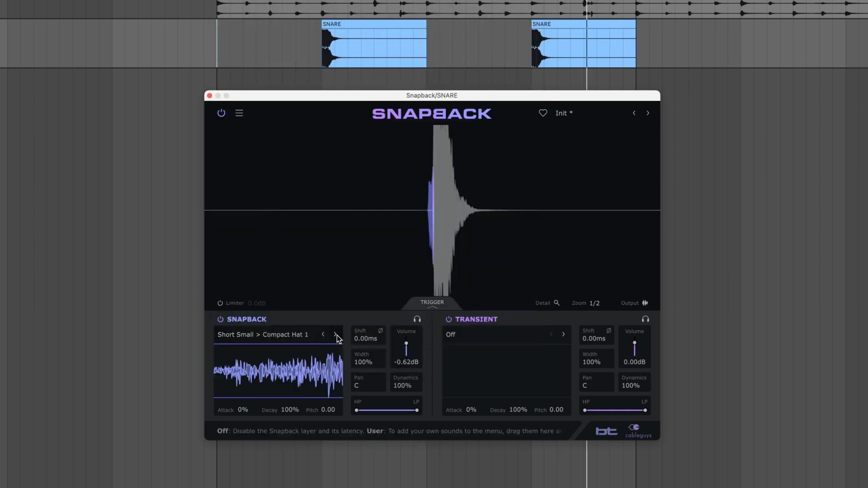Click the Snapback sample waveform display
This screenshot has width=868, height=488.
[278, 371]
